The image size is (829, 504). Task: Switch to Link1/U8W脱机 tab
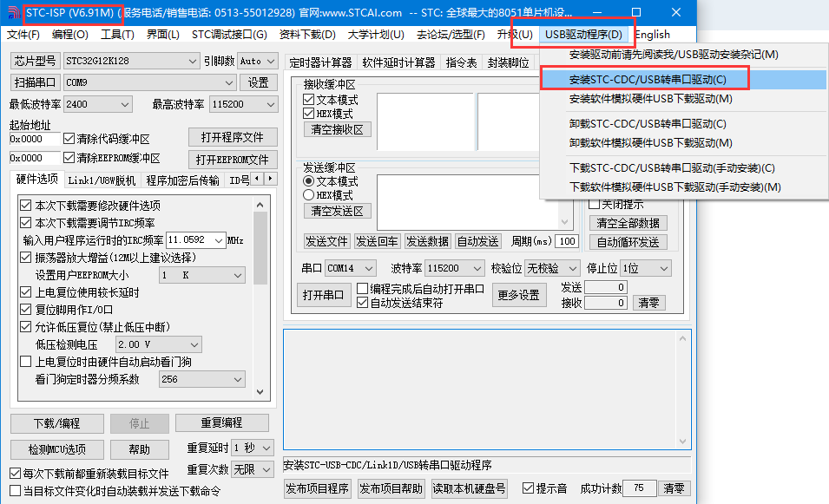[x=102, y=180]
